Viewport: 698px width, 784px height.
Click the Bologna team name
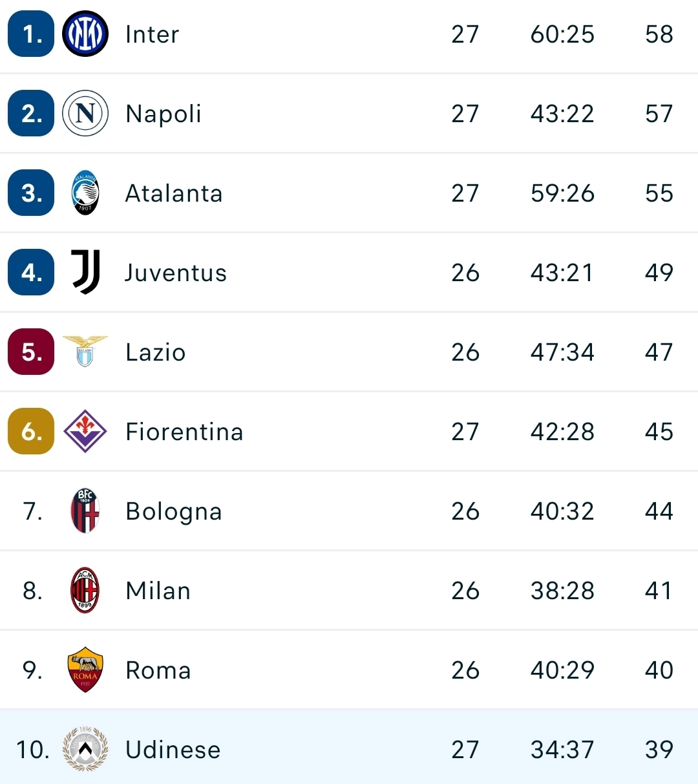[x=174, y=511]
